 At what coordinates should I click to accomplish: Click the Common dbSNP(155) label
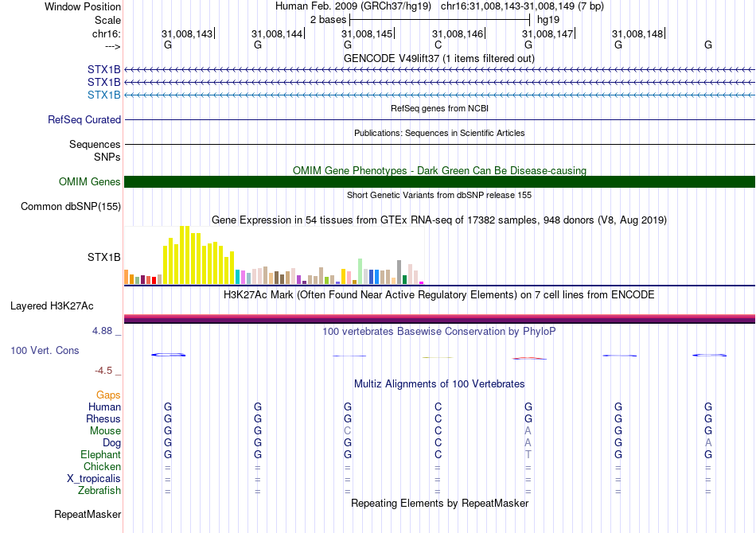[71, 206]
